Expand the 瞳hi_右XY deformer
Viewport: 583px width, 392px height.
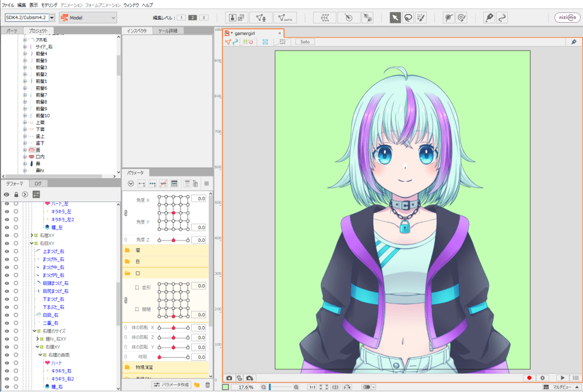point(37,339)
